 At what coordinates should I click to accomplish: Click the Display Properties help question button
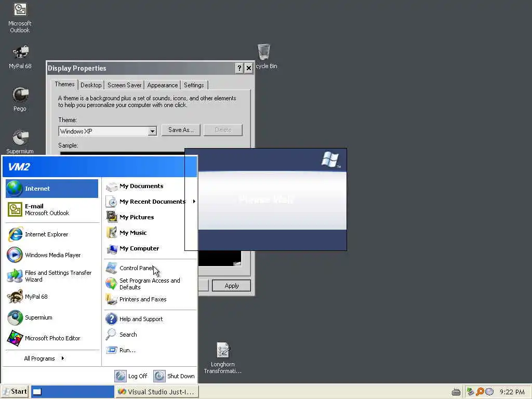(239, 68)
